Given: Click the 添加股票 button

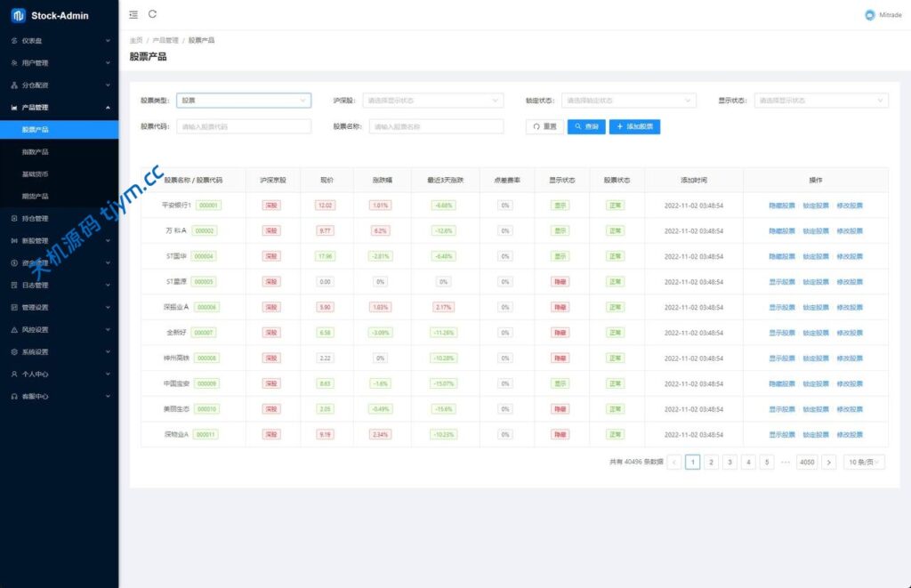Looking at the screenshot, I should [x=634, y=127].
